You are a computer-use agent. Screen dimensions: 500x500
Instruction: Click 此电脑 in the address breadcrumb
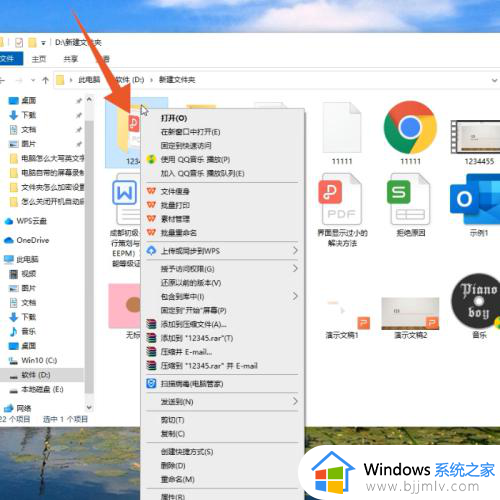[89, 80]
